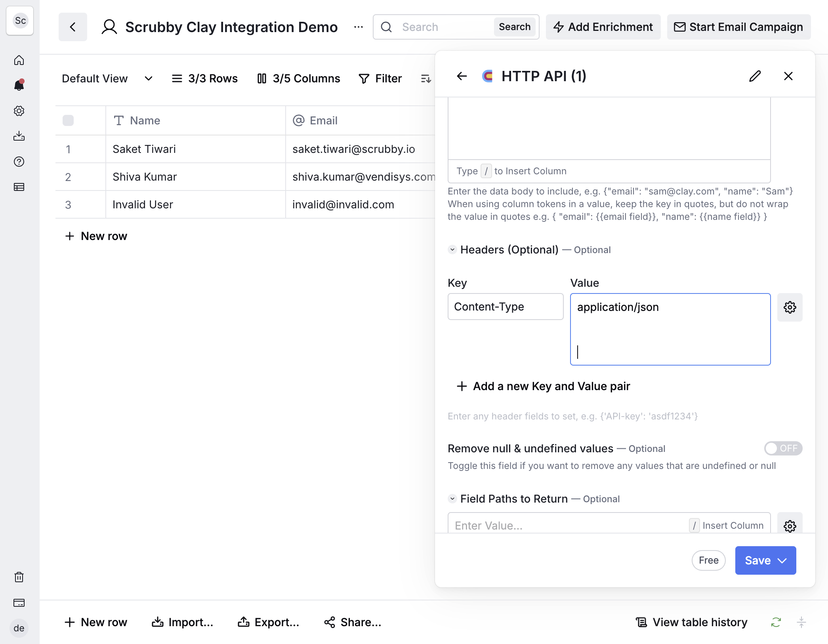Viewport: 828px width, 644px height.
Task: Click the Content-Type key field
Action: point(506,307)
